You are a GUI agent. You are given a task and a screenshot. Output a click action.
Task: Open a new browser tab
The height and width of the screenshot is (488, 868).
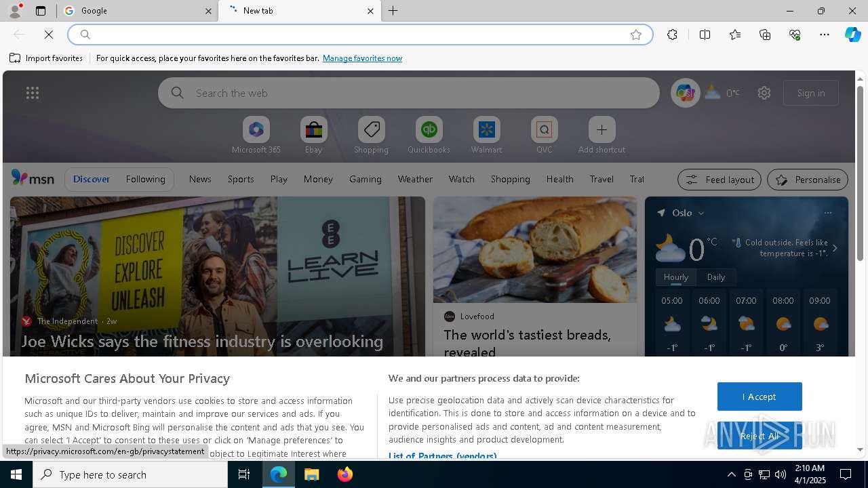393,11
